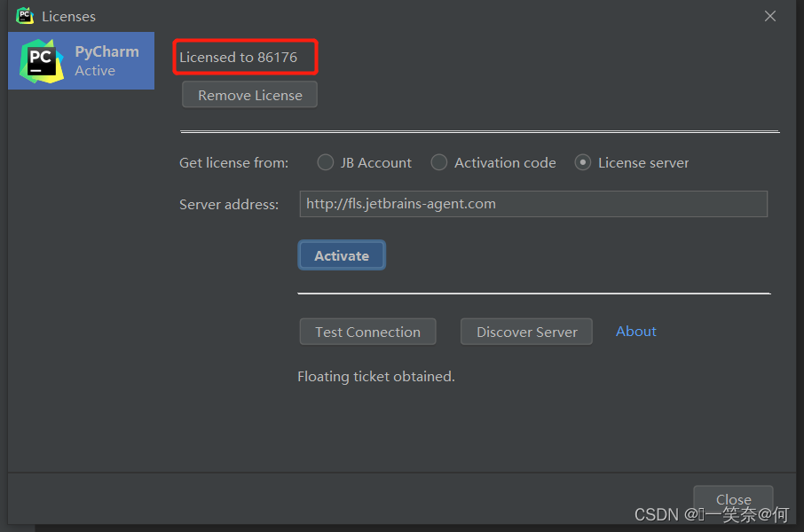Click the 'Get license from:' label

233,163
